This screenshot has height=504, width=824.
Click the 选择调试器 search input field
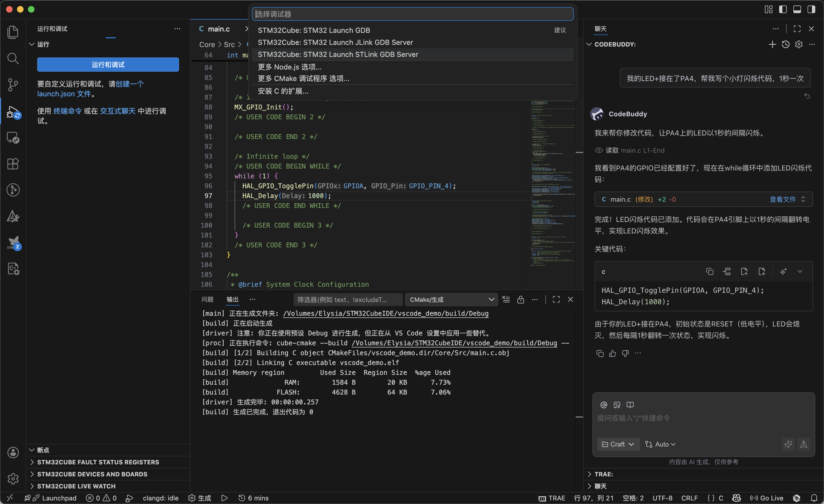tap(412, 14)
